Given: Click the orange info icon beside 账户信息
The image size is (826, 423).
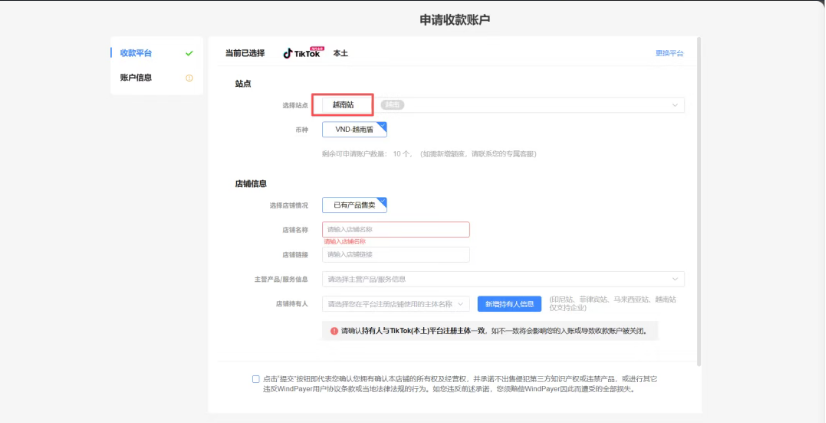Looking at the screenshot, I should click(189, 78).
